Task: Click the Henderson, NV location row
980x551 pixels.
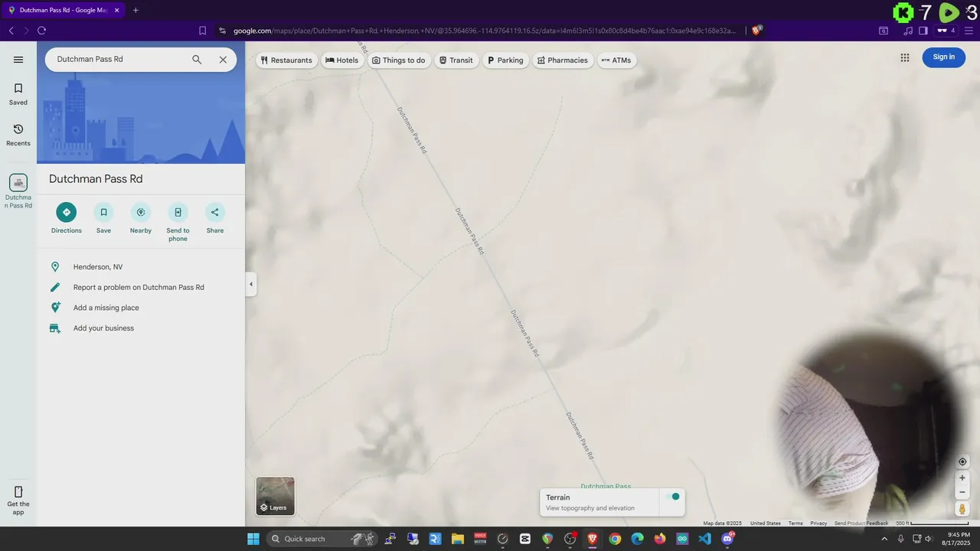Action: pyautogui.click(x=141, y=267)
